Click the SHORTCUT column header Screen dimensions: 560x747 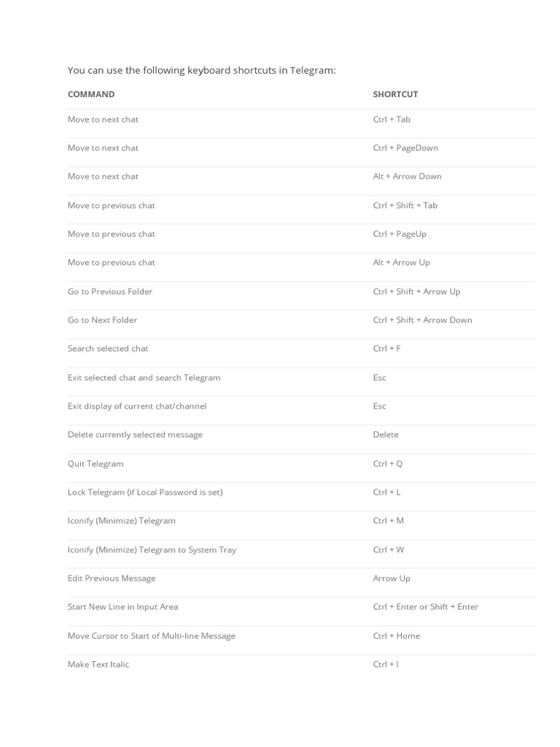click(395, 94)
